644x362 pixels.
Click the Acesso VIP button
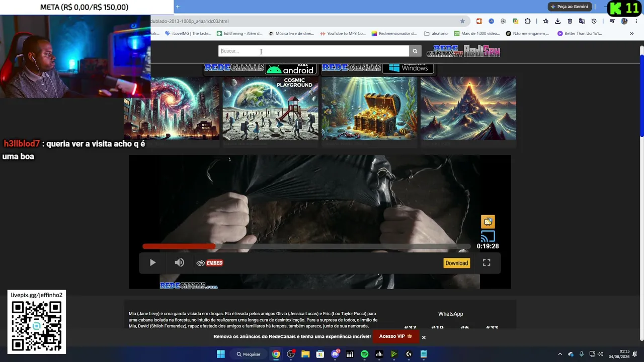(395, 336)
